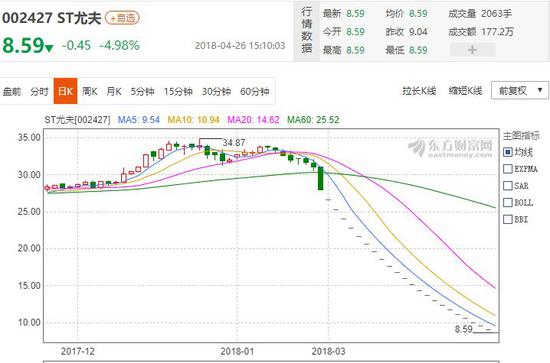Open the 前复权 dropdown
550x363 pixels.
[520, 90]
